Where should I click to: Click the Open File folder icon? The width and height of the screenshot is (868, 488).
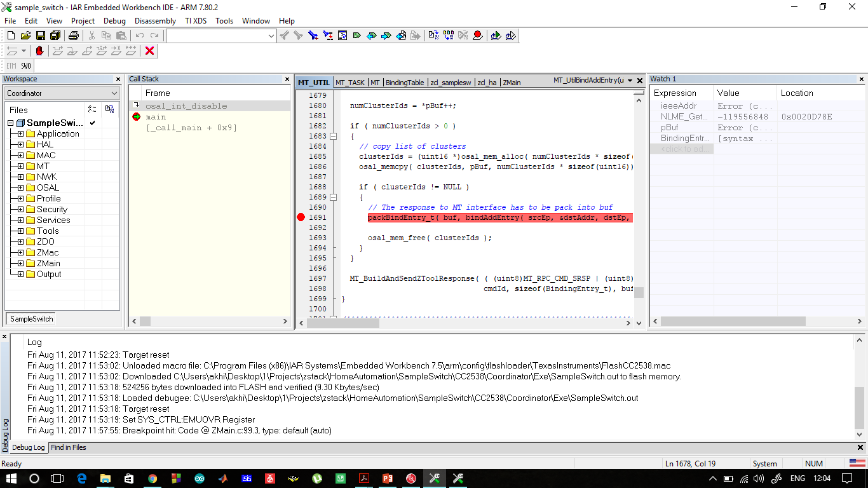click(x=25, y=36)
